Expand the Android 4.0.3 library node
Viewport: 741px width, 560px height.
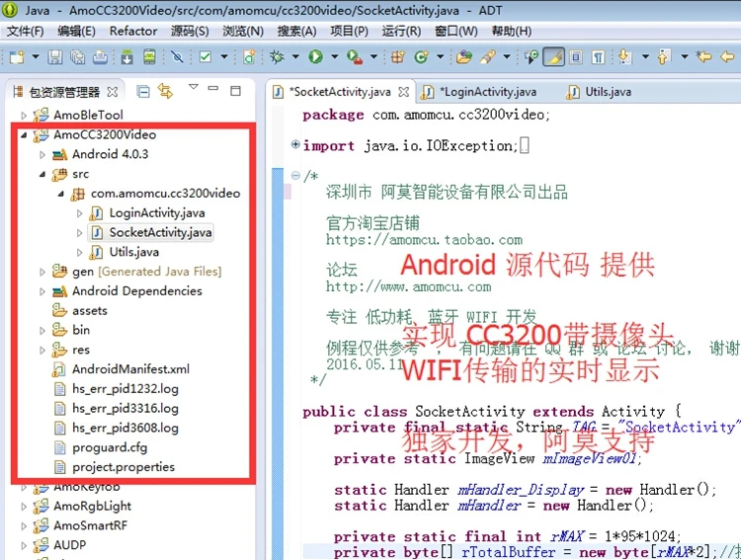click(42, 154)
